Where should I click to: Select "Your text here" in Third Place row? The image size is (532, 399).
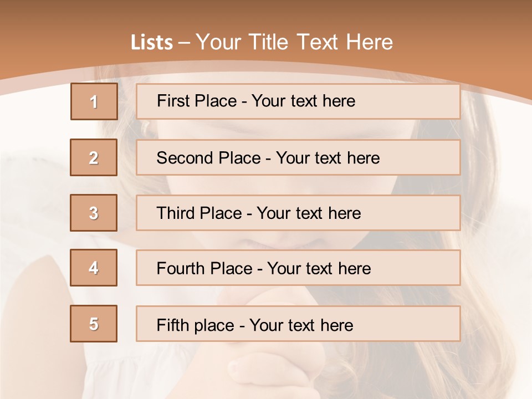tap(309, 213)
